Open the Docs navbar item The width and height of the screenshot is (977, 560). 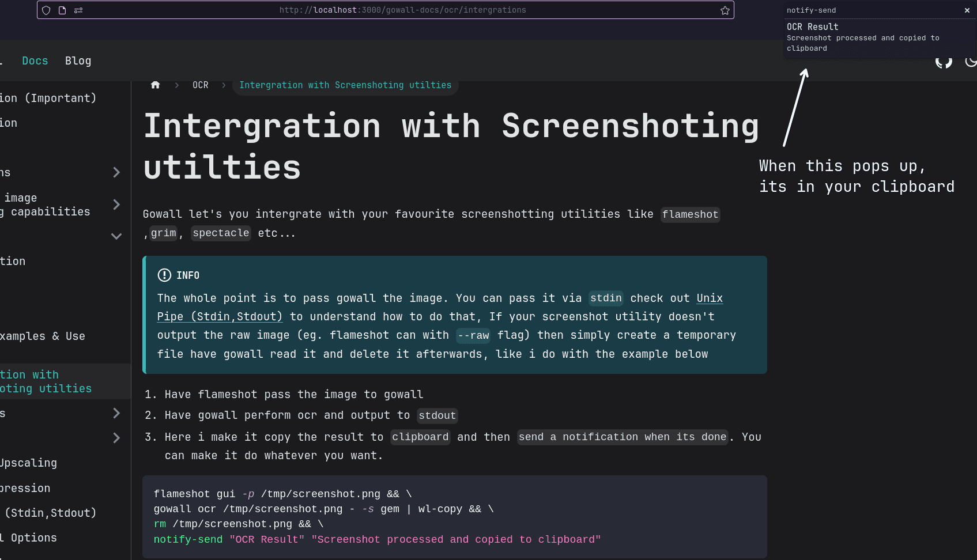(x=35, y=61)
